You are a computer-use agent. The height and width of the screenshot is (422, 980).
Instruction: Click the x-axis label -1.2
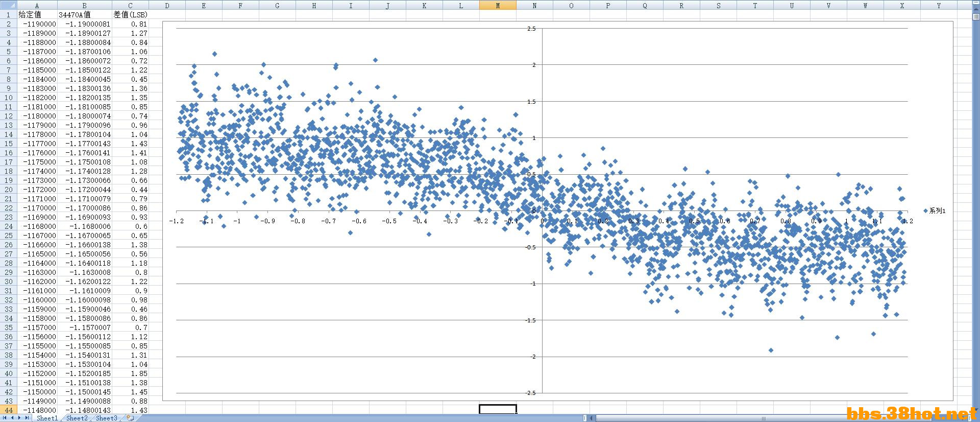[x=177, y=221]
